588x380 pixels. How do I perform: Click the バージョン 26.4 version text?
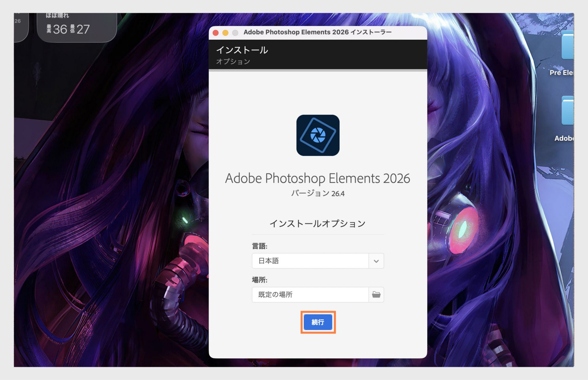(x=318, y=193)
